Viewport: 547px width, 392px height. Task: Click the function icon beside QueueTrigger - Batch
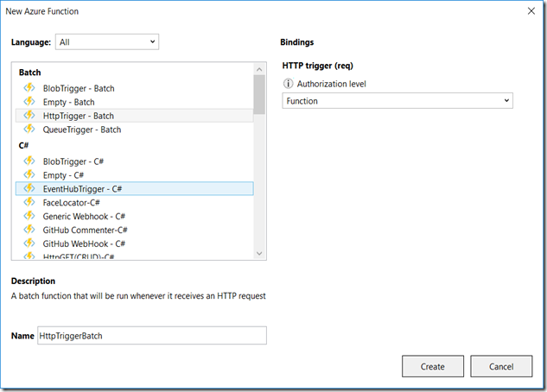tap(29, 130)
